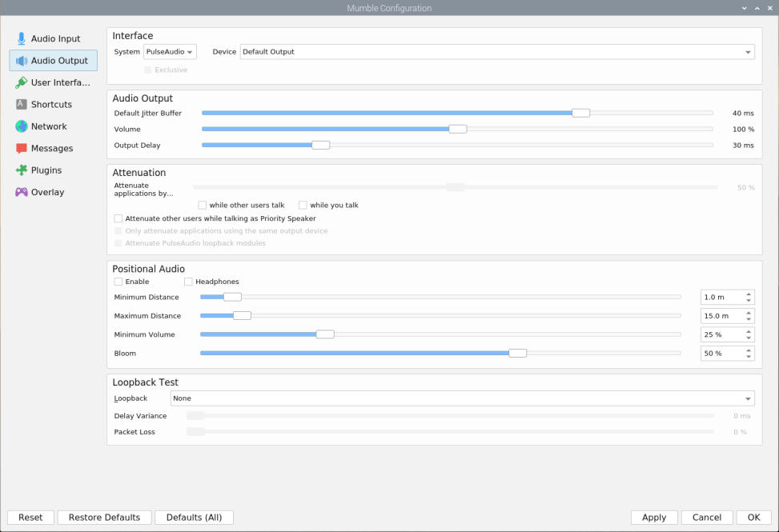
Task: Enable positional audio checkbox
Action: point(118,282)
